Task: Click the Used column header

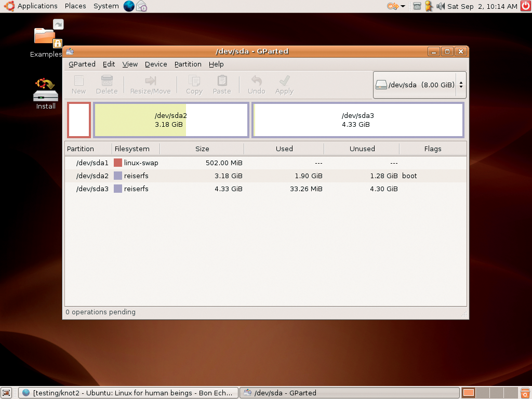Action: click(284, 149)
